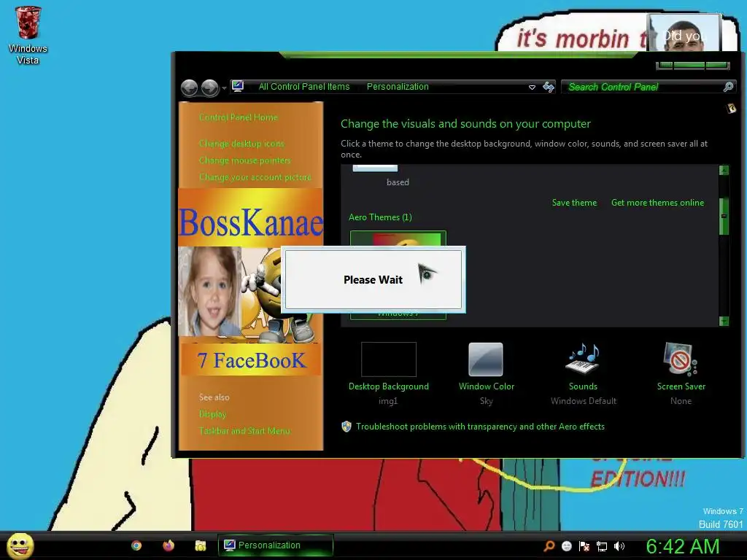Open Desktop Background settings icon
747x560 pixels.
click(x=389, y=359)
